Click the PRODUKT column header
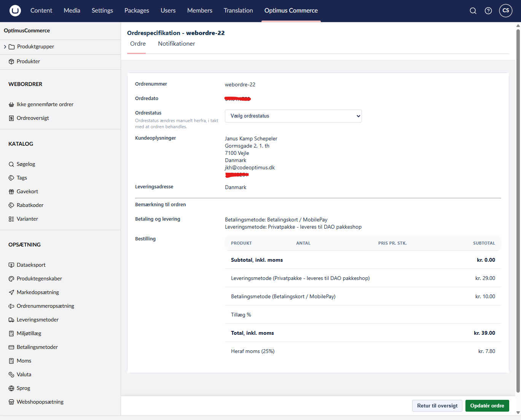 tap(241, 243)
